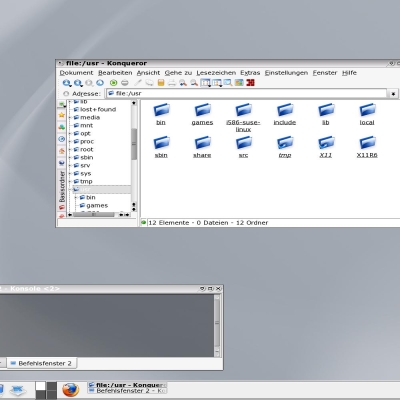Viewport: 400px width, 400px height.
Task: Open the home folder sidebar panel icon
Action: pos(62,151)
